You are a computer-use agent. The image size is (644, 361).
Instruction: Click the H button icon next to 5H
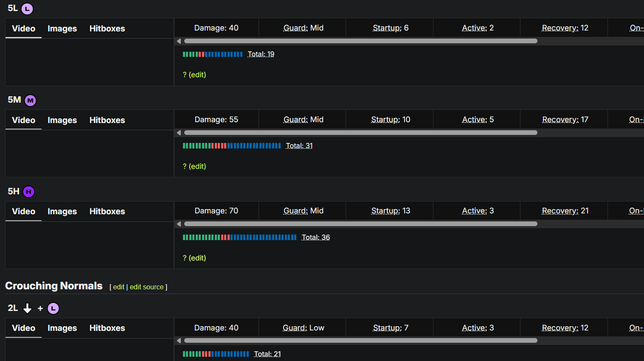(x=28, y=192)
